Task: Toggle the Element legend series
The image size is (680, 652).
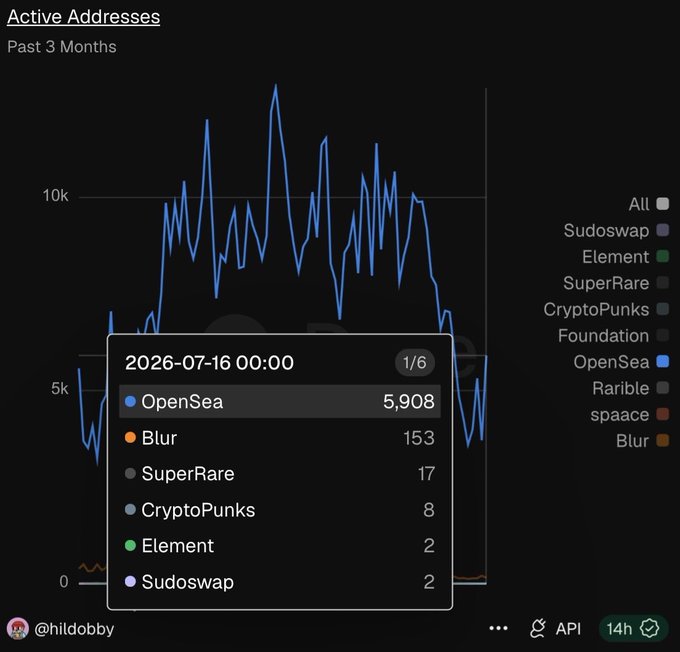Action: (x=625, y=257)
